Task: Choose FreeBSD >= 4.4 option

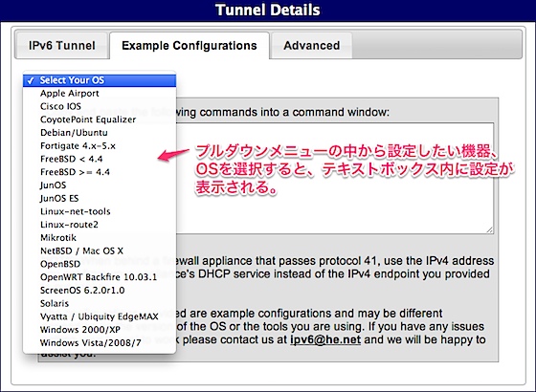Action: [x=100, y=172]
